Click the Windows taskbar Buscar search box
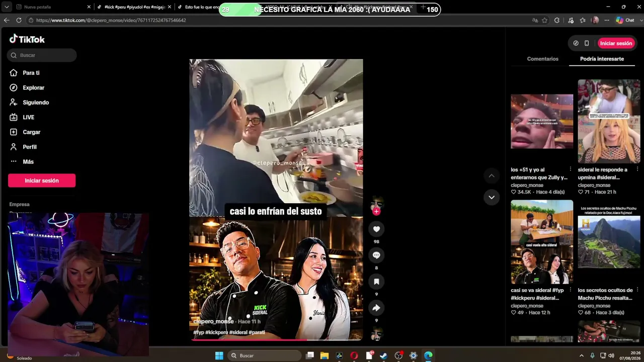 (x=265, y=355)
